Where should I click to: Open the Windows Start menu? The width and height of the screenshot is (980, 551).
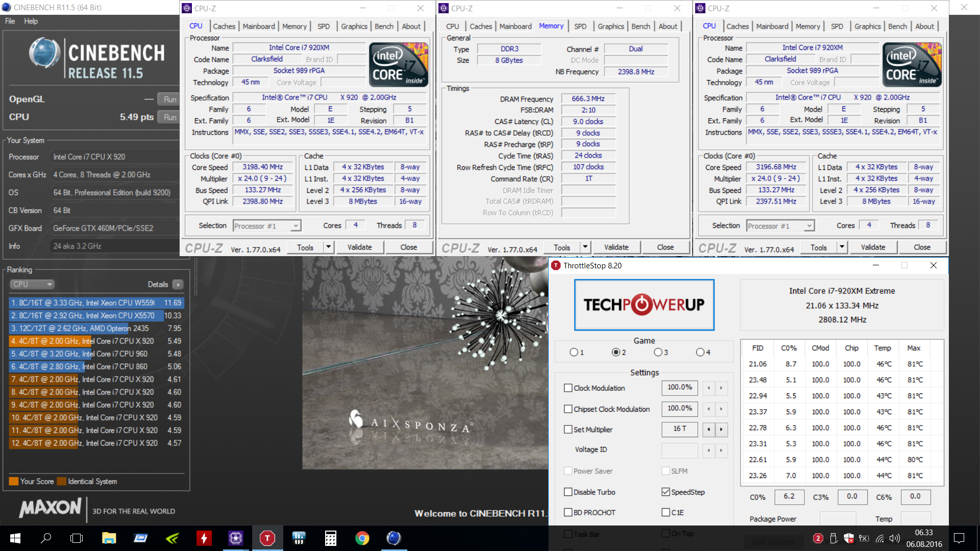coord(15,538)
